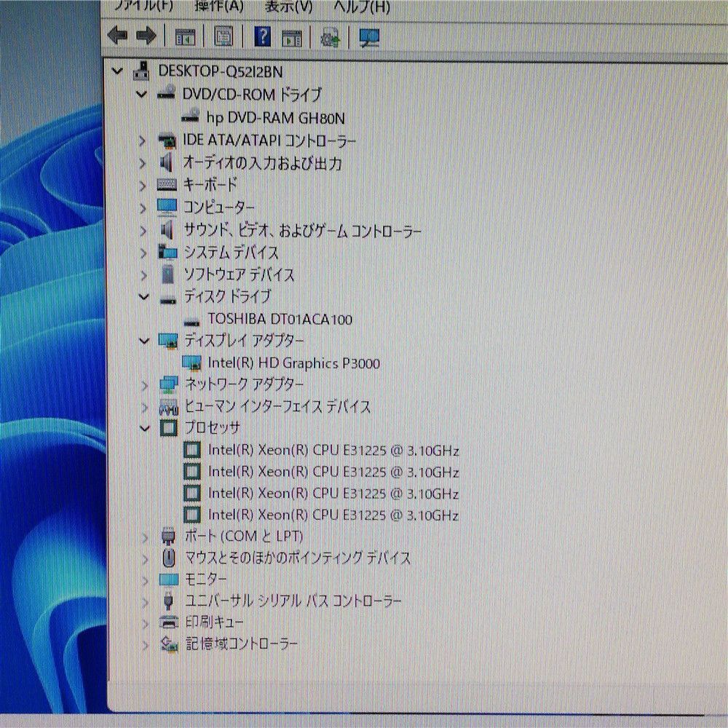Expand the モニター category

[145, 580]
